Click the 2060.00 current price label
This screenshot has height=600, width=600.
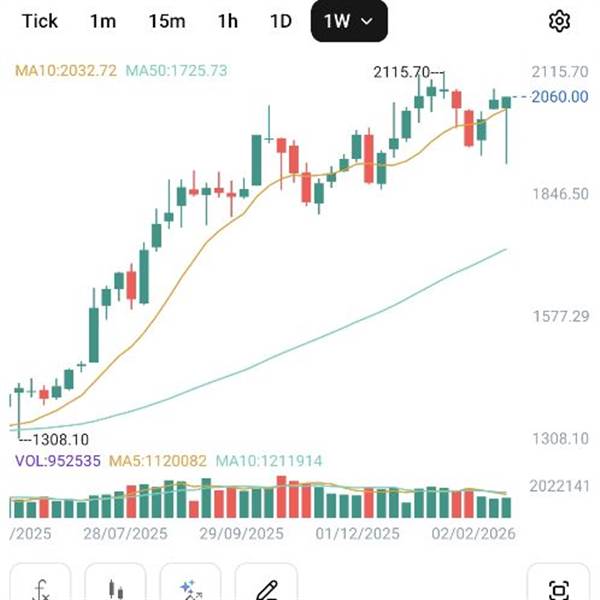click(x=559, y=97)
